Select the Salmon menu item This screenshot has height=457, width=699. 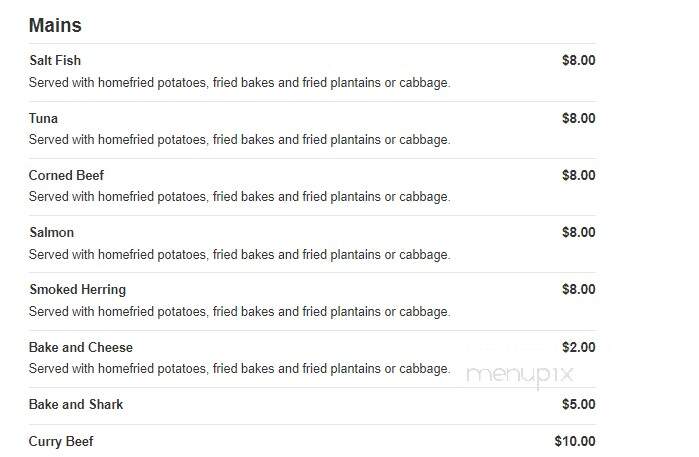pyautogui.click(x=51, y=232)
